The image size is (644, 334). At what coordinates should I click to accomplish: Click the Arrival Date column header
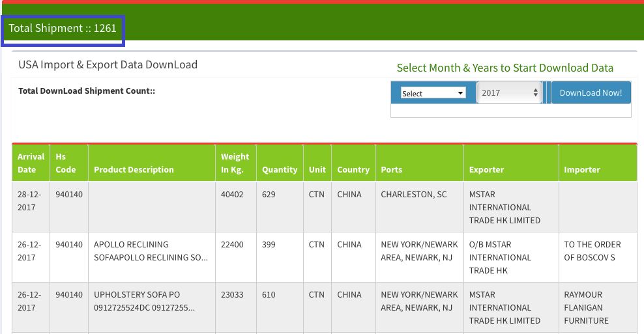pos(31,163)
